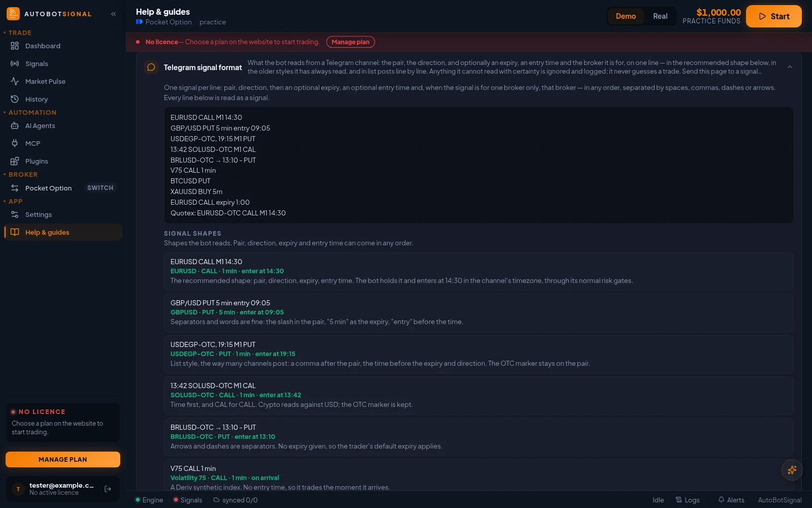Switch to Demo mode
The image size is (812, 508).
pos(626,16)
